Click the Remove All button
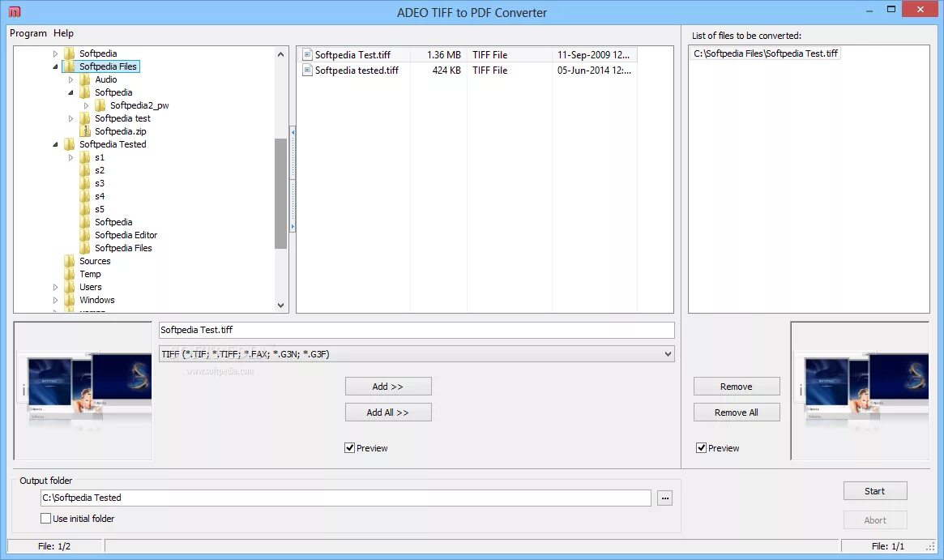The height and width of the screenshot is (560, 944). 737,413
